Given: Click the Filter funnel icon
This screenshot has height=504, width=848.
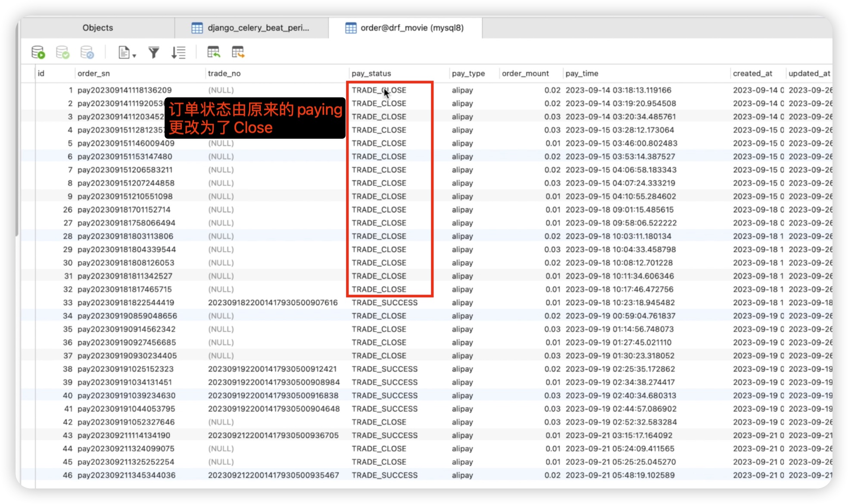Looking at the screenshot, I should (x=154, y=53).
